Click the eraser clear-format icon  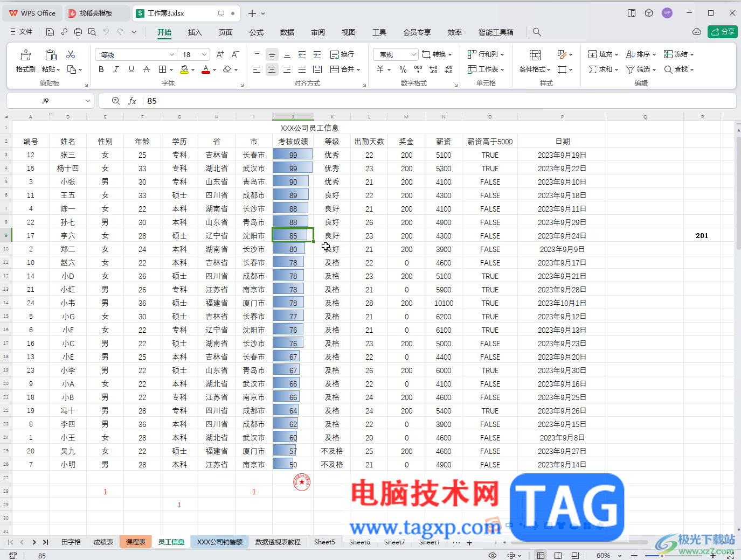pyautogui.click(x=227, y=69)
